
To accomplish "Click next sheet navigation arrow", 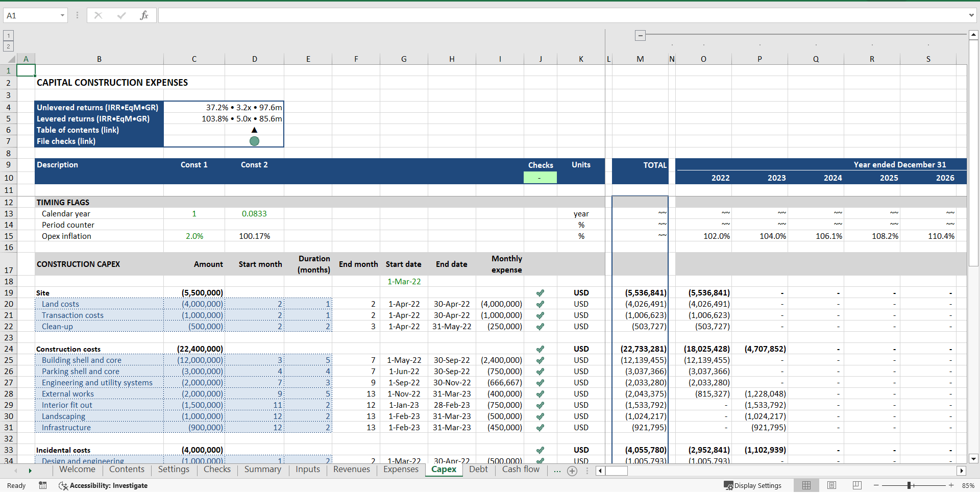I will pos(30,471).
